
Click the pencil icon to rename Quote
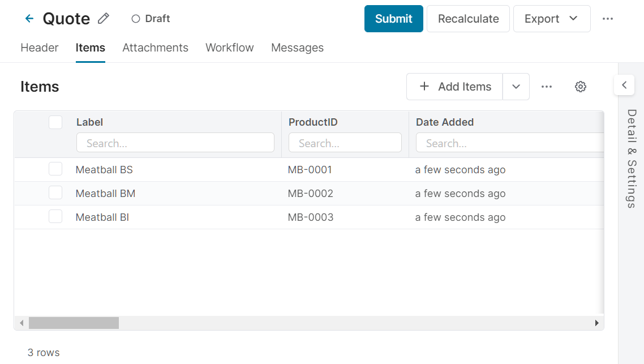click(x=103, y=19)
